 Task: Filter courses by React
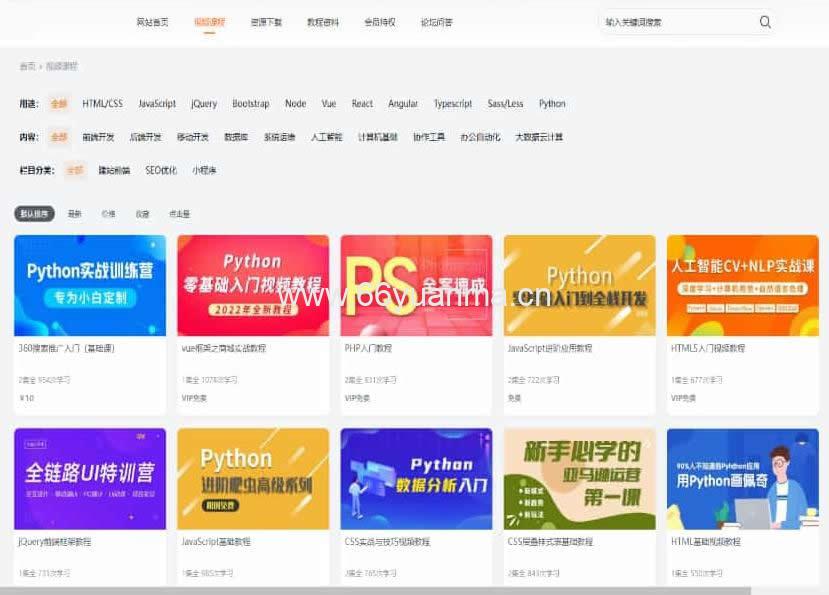click(361, 103)
